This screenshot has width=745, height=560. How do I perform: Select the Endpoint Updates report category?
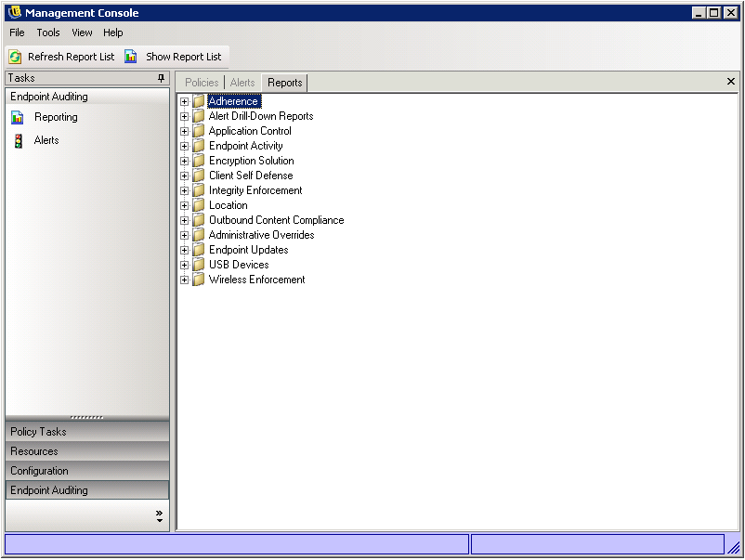point(249,251)
